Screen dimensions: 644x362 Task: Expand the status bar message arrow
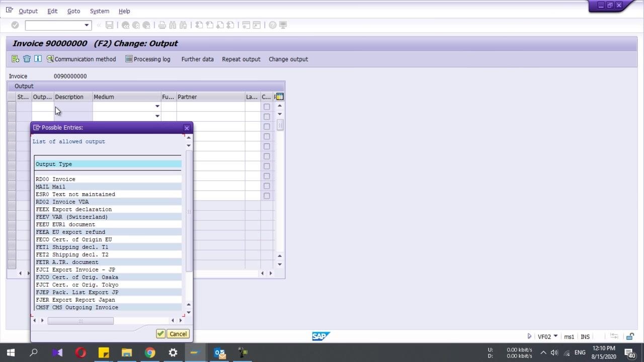point(529,336)
